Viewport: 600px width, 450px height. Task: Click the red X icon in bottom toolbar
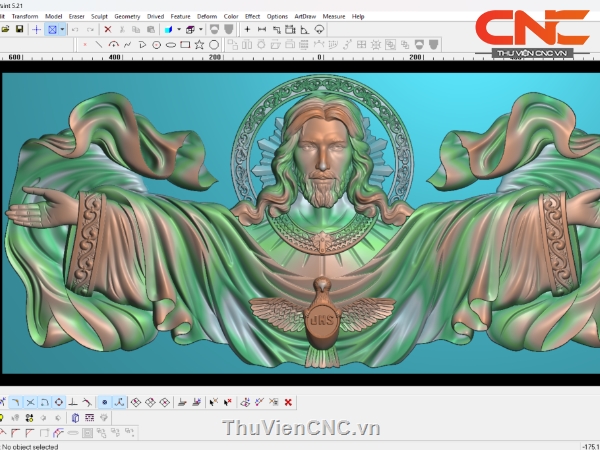[x=288, y=402]
